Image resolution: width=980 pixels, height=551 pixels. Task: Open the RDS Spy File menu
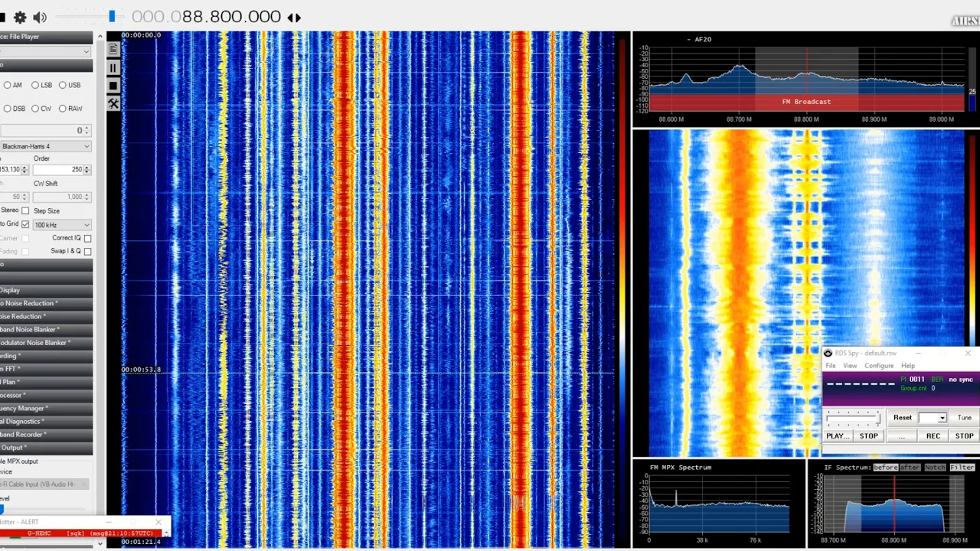(x=831, y=366)
